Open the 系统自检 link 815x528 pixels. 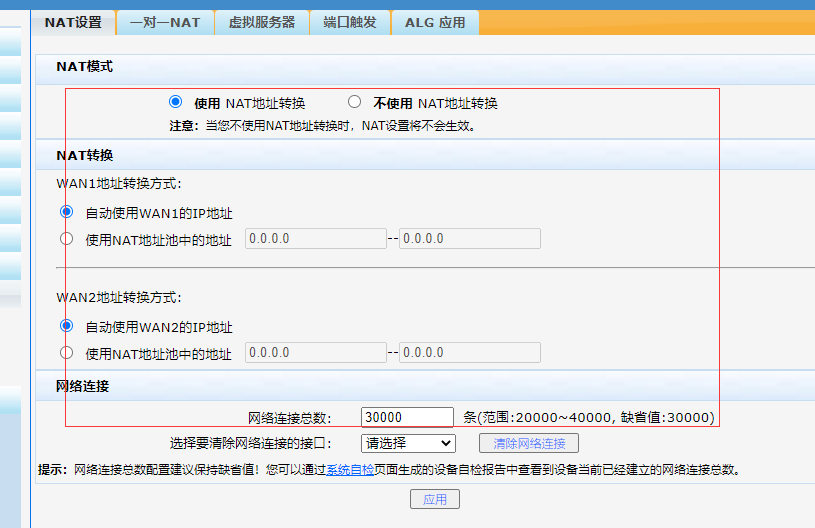(350, 470)
